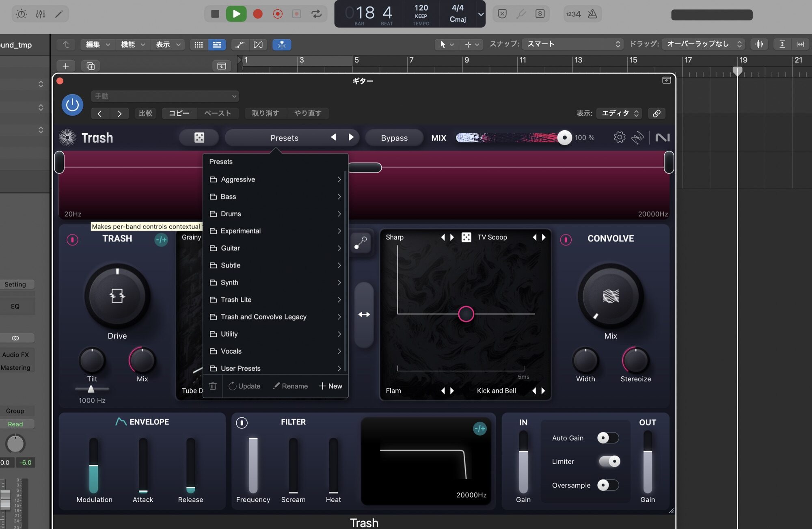
Task: Disable the Limiter switch
Action: (609, 461)
